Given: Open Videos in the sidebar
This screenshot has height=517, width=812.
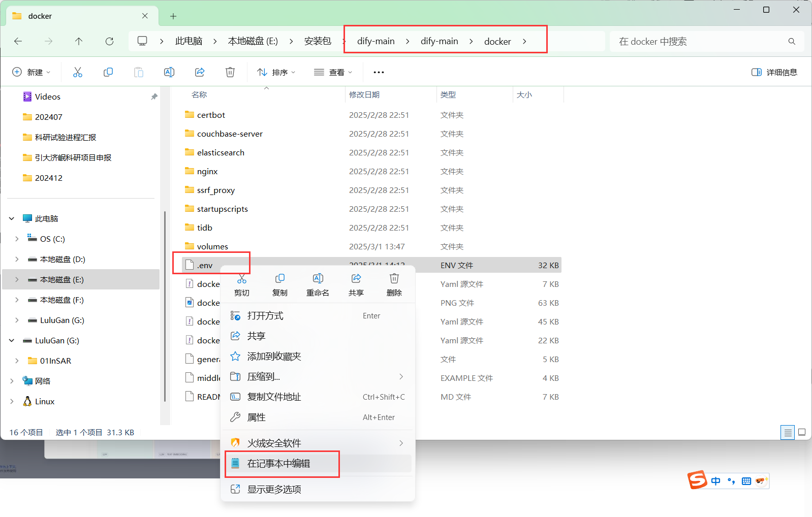Looking at the screenshot, I should [48, 97].
